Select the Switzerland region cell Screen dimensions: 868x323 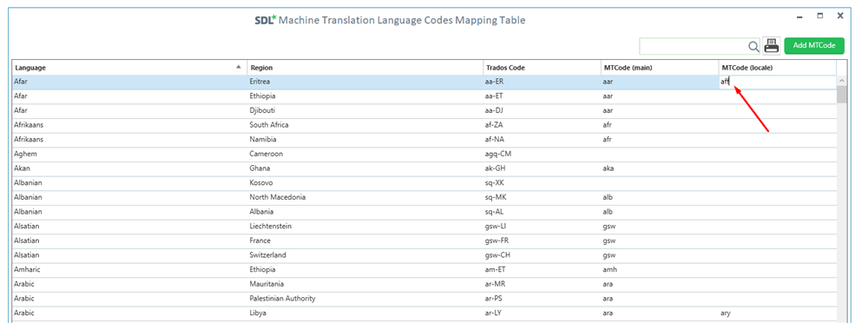point(365,255)
